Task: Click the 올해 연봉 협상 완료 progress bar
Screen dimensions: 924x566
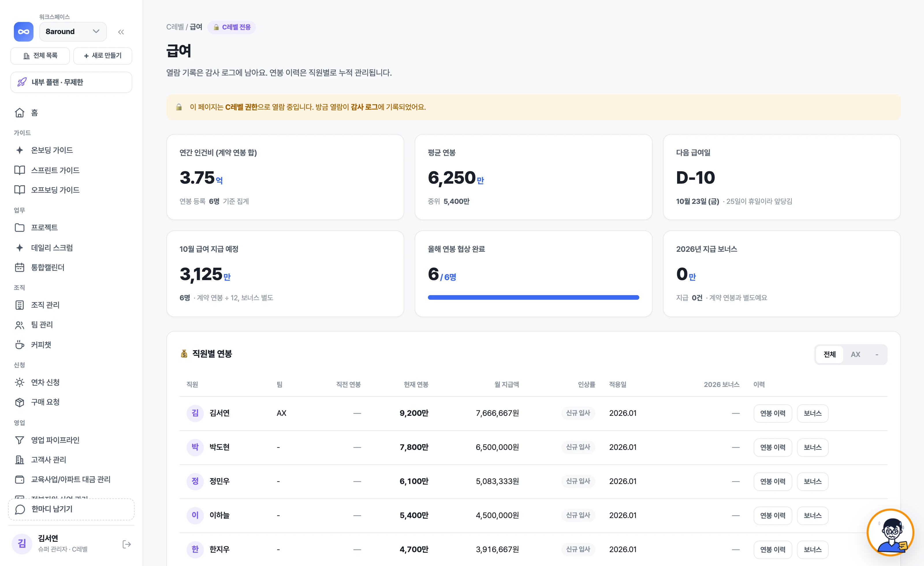Action: coord(533,297)
